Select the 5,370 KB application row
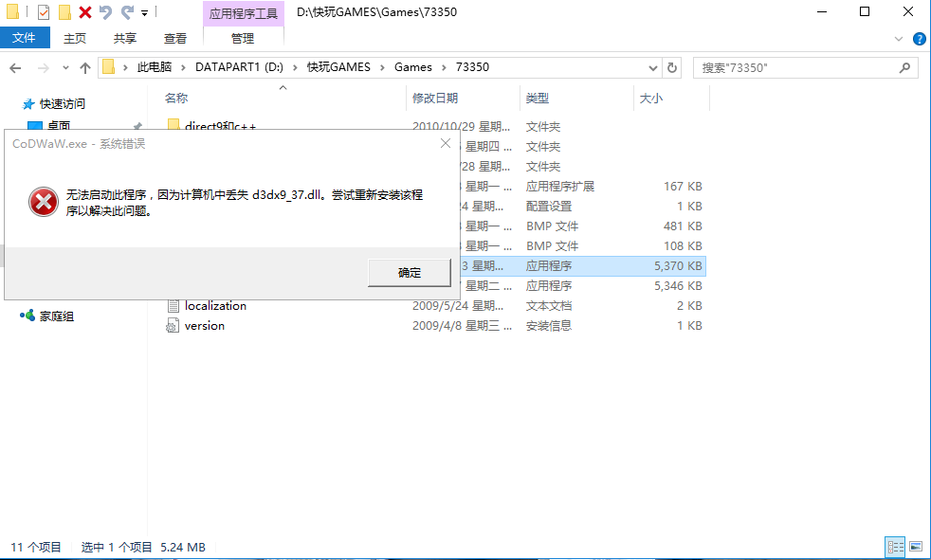This screenshot has width=931, height=560. (x=582, y=265)
